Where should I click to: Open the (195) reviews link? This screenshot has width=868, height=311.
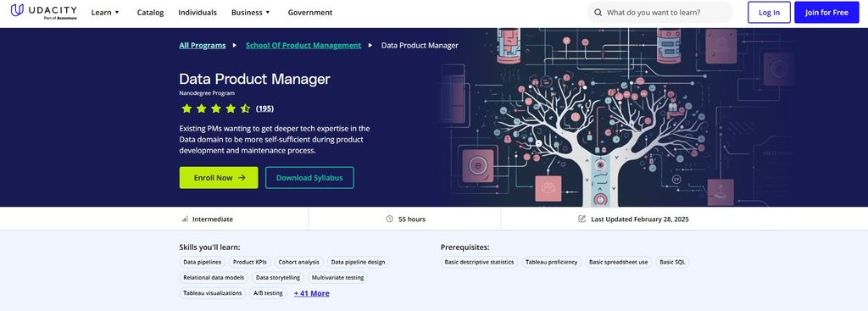pyautogui.click(x=264, y=108)
